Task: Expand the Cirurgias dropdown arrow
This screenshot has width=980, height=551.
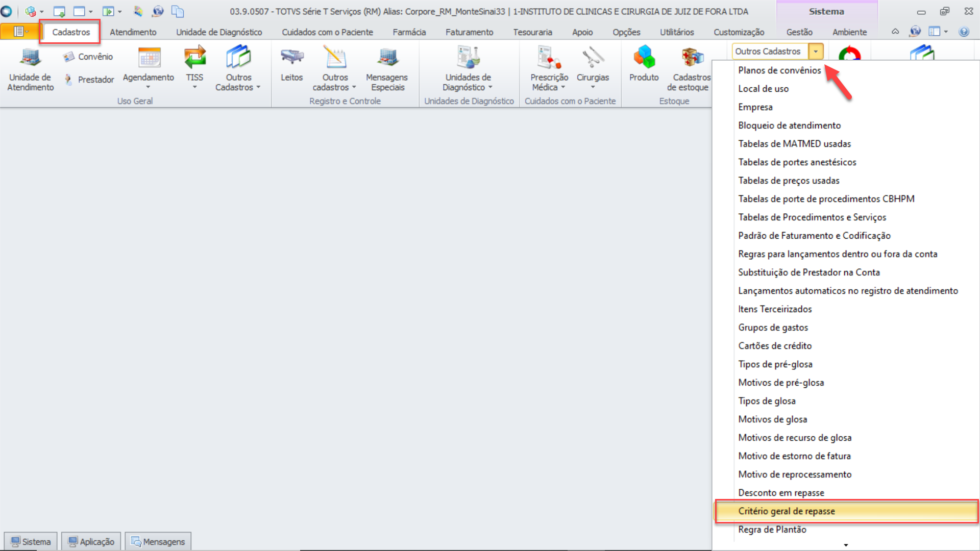Action: [x=593, y=87]
